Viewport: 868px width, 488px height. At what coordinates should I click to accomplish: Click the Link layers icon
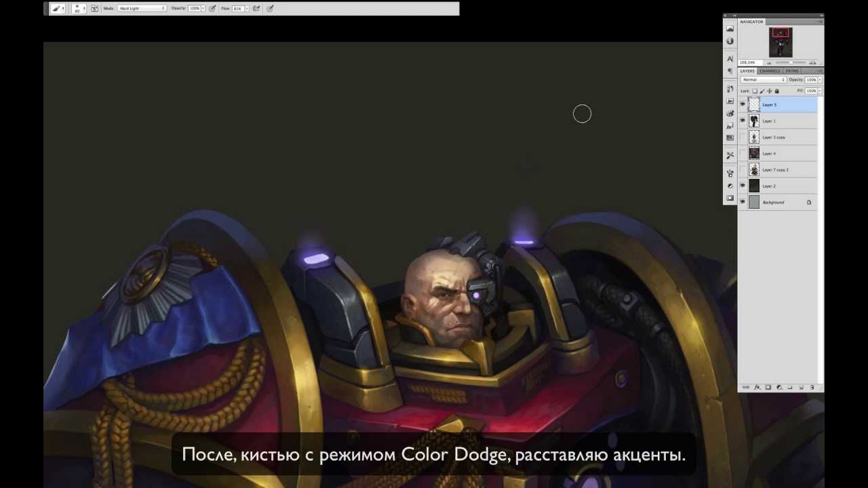tap(746, 387)
